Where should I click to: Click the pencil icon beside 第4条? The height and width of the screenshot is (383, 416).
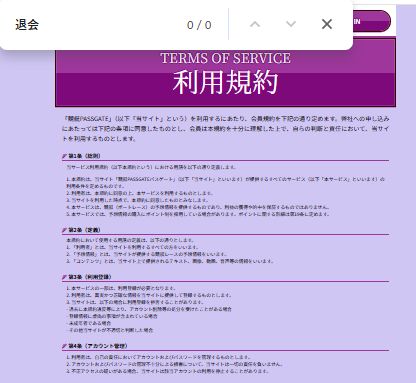click(x=65, y=346)
